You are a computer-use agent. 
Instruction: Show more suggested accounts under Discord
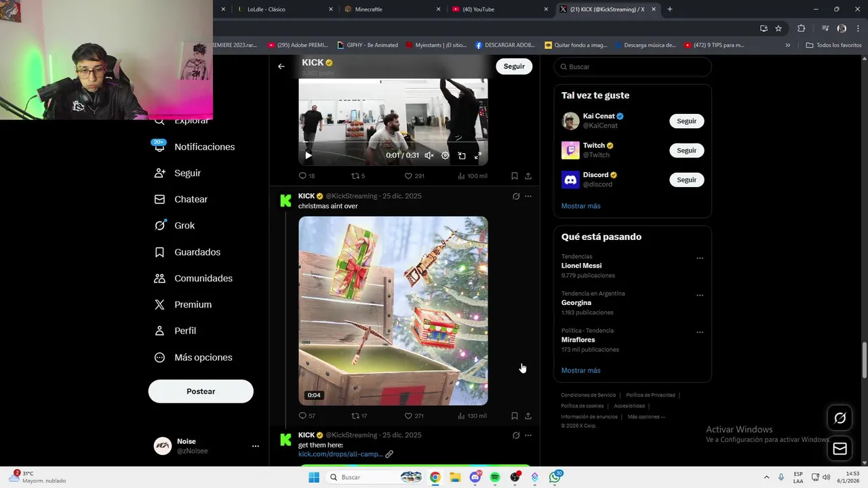[x=580, y=206]
